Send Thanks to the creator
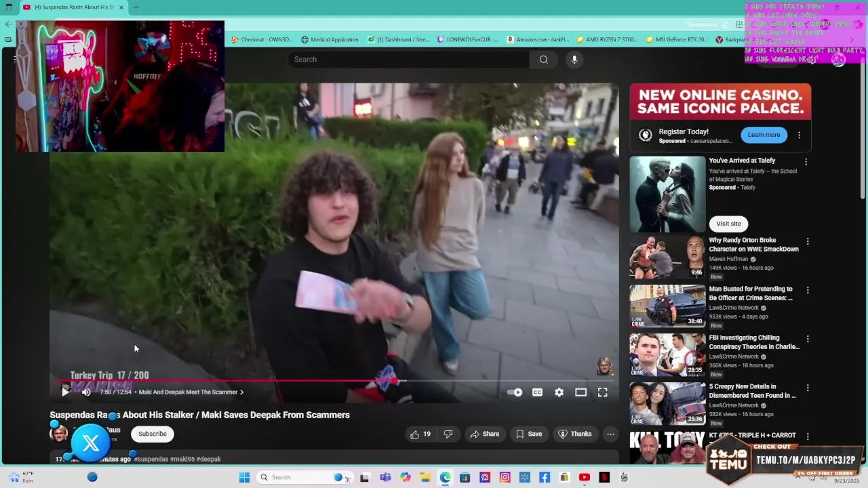Screen dimensions: 868x488 point(575,434)
